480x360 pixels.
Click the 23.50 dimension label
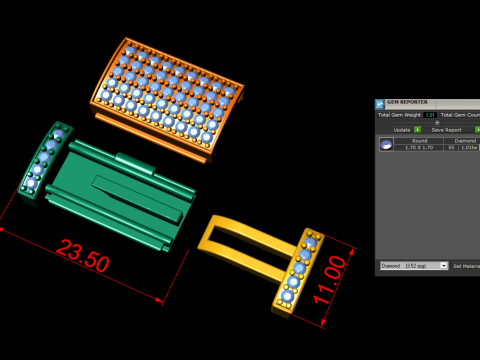click(x=82, y=256)
